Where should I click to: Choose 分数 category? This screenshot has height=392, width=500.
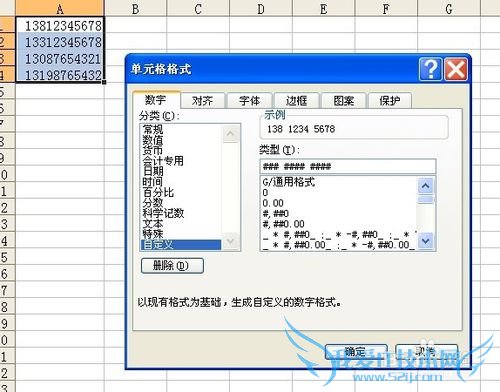point(181,202)
